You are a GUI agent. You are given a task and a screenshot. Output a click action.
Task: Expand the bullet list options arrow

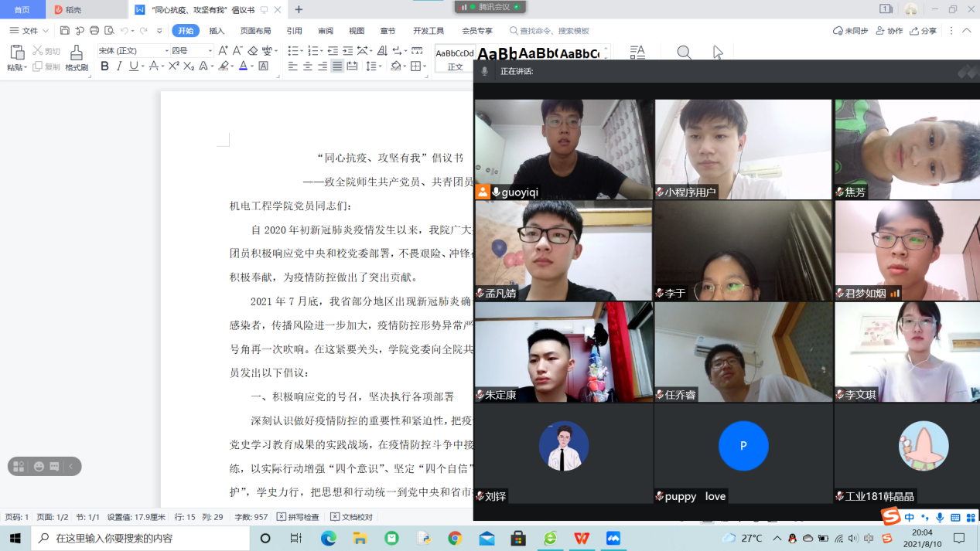302,49
